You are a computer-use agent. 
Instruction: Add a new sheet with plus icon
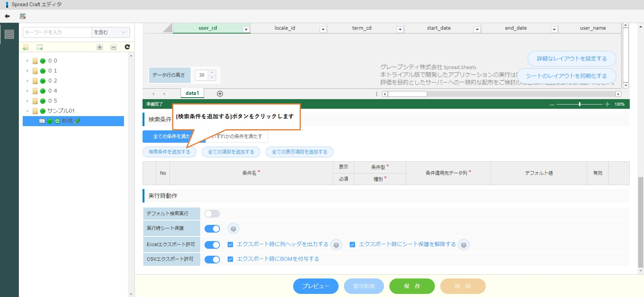point(220,94)
